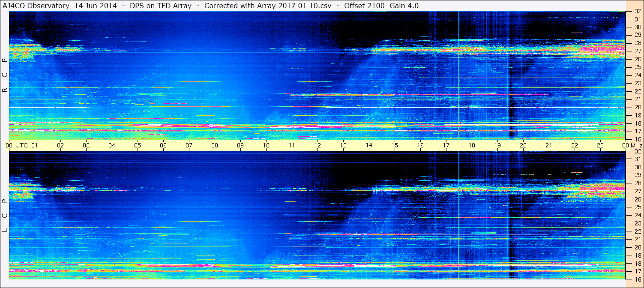Screen dimensions: 644x288
Task: Click hour '02' on the UTC time axis
Action: [61, 145]
